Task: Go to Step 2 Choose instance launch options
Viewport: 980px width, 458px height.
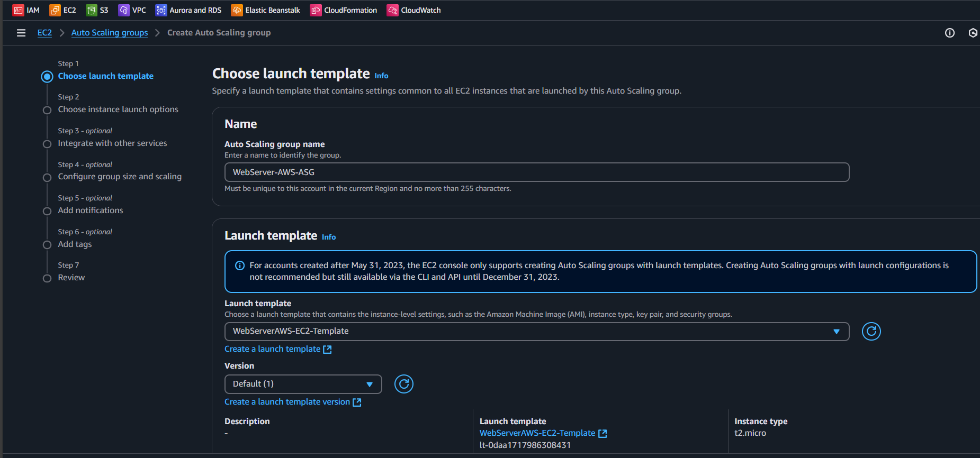Action: [118, 109]
